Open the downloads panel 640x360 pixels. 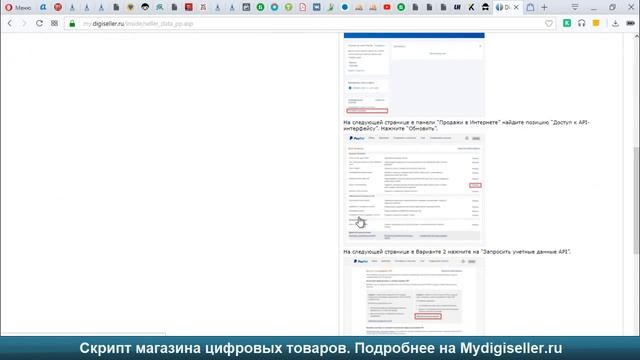615,24
